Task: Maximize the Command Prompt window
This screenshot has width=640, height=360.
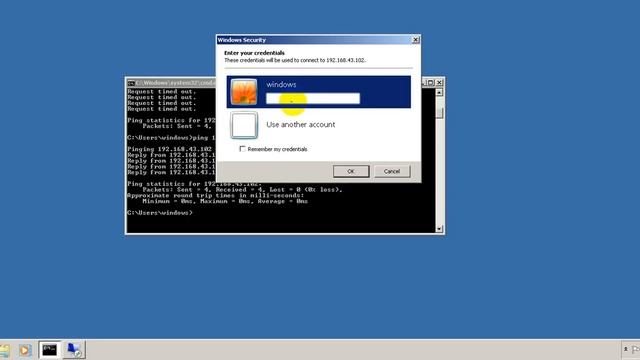Action: coord(431,82)
